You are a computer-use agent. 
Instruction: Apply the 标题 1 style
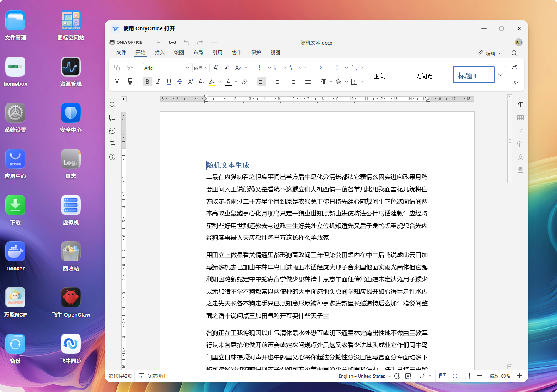pyautogui.click(x=474, y=75)
